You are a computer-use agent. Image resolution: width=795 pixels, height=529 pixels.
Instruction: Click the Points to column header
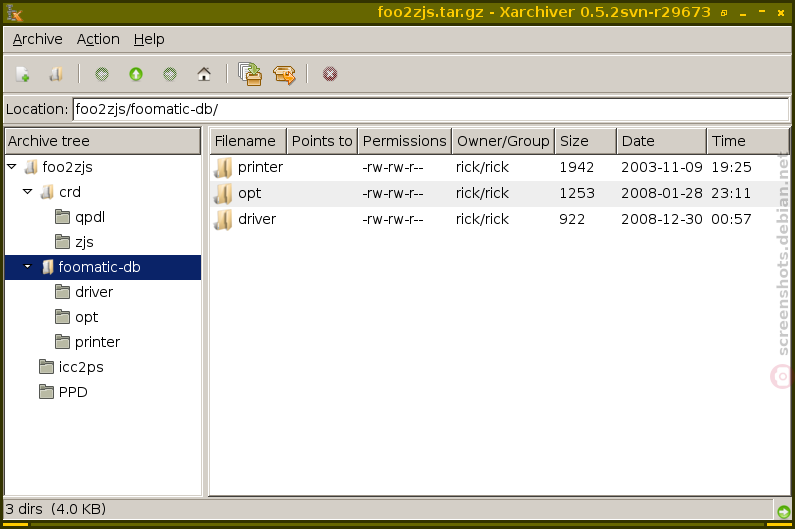coord(322,141)
